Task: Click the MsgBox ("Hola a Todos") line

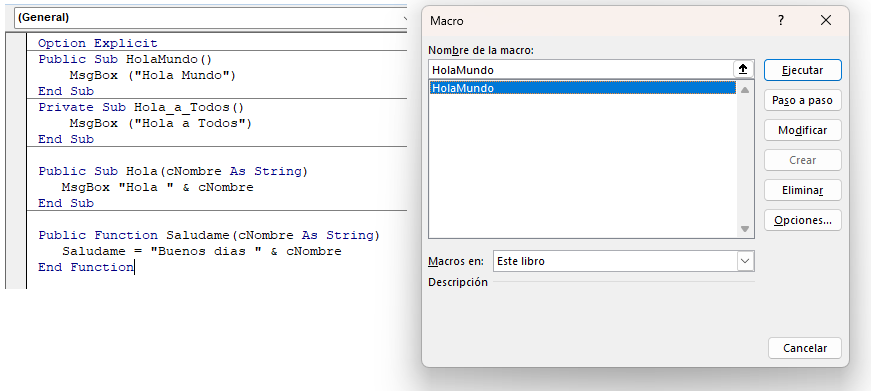Action: point(161,123)
